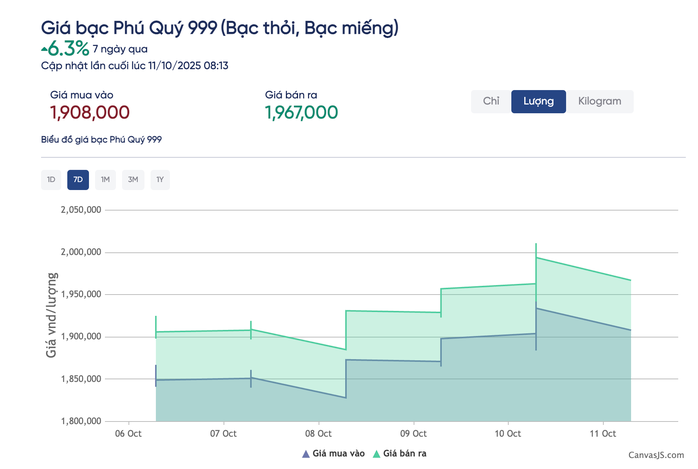
Task: Change the price unit to Kilogram
Action: (600, 101)
